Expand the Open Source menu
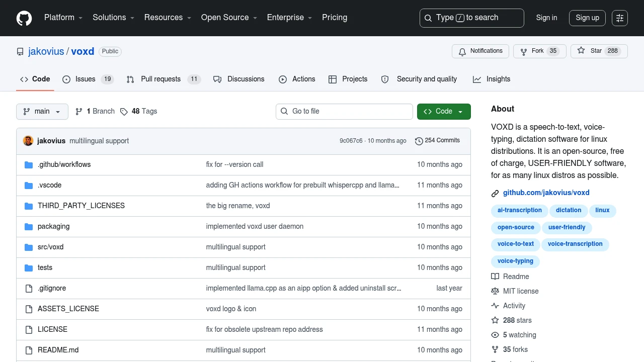 coord(229,18)
